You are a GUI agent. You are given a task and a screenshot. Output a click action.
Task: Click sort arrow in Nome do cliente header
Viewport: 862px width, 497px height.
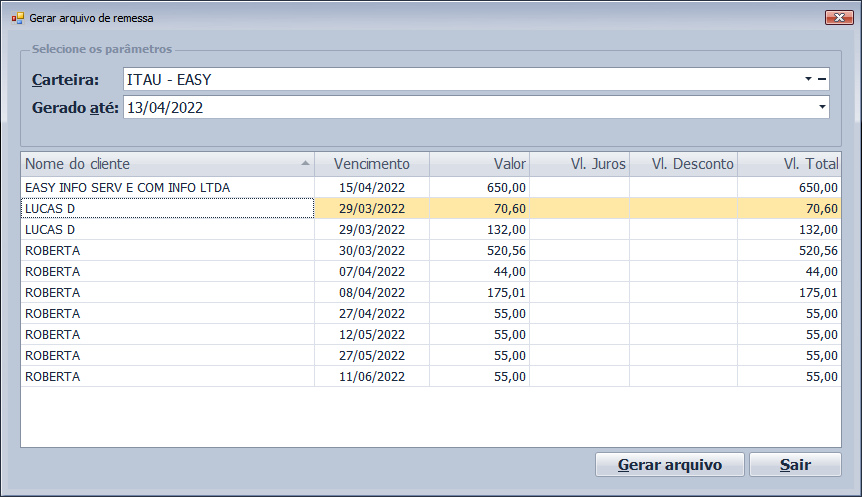click(x=305, y=163)
